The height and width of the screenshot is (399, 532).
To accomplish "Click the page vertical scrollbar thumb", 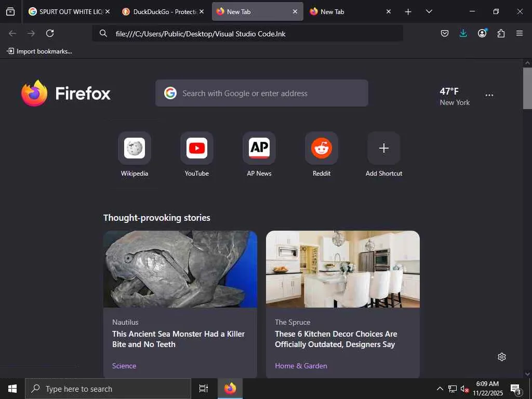I will (527, 88).
